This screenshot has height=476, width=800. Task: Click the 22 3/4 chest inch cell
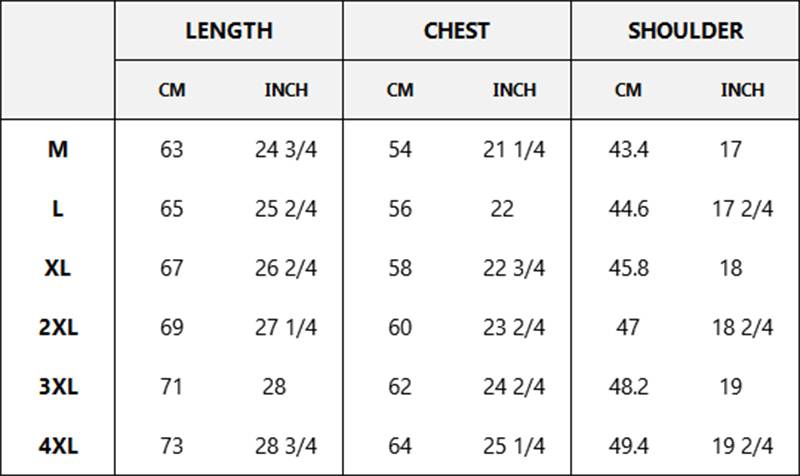pos(514,268)
